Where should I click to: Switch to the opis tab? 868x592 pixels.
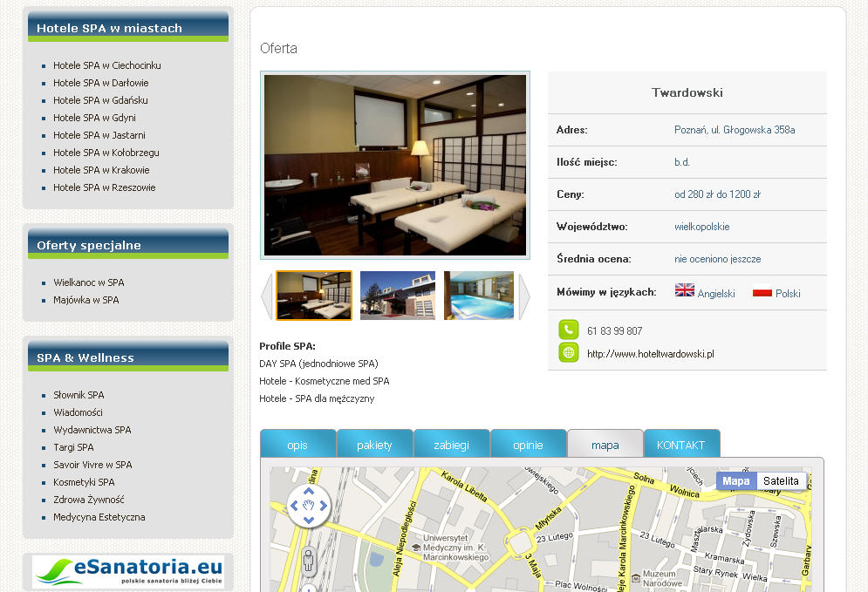297,445
